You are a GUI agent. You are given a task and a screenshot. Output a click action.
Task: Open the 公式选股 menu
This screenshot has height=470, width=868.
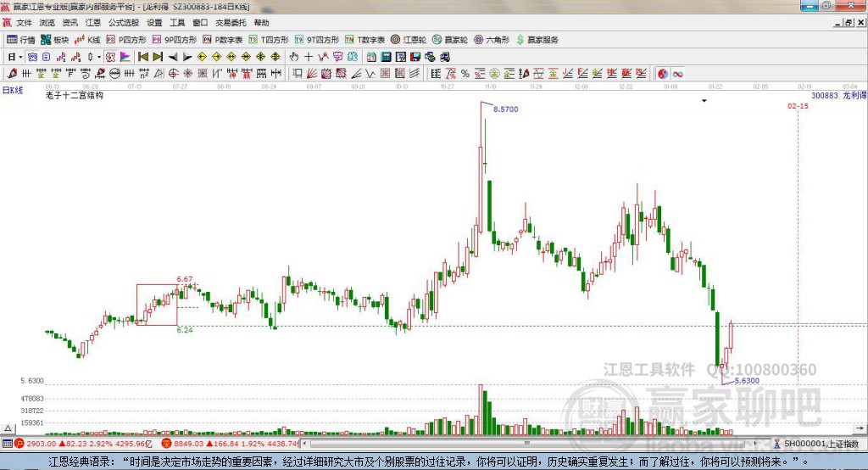pos(124,23)
